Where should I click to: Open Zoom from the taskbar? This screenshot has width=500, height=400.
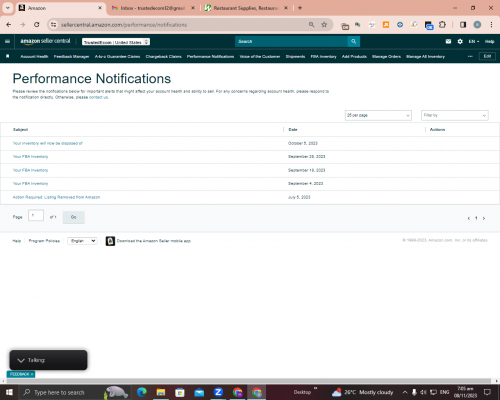point(218,392)
